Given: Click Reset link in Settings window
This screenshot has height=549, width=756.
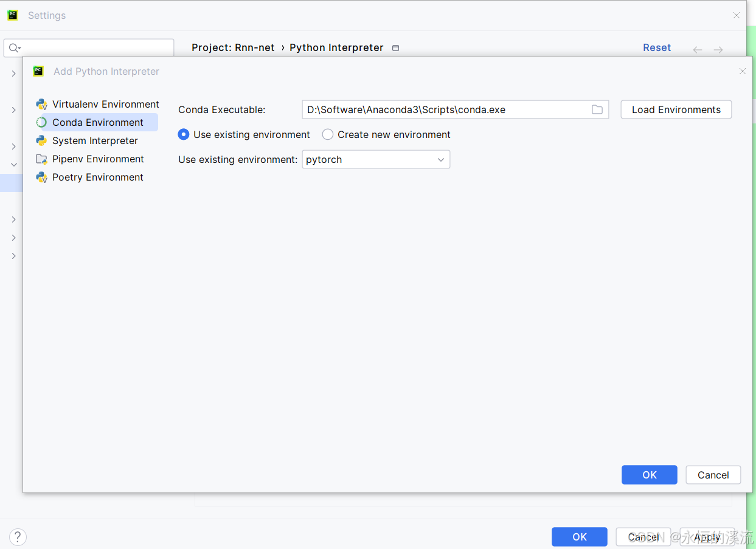Looking at the screenshot, I should [x=657, y=47].
